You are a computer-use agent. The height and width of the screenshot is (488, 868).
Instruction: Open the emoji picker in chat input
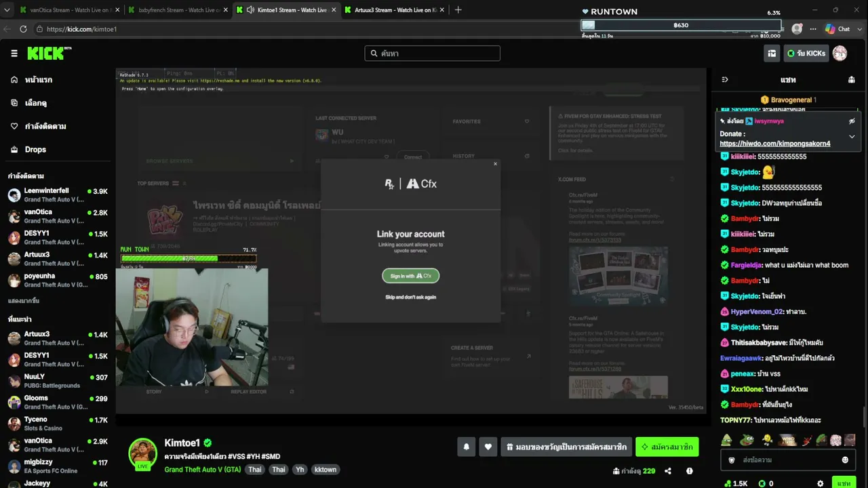point(845,460)
